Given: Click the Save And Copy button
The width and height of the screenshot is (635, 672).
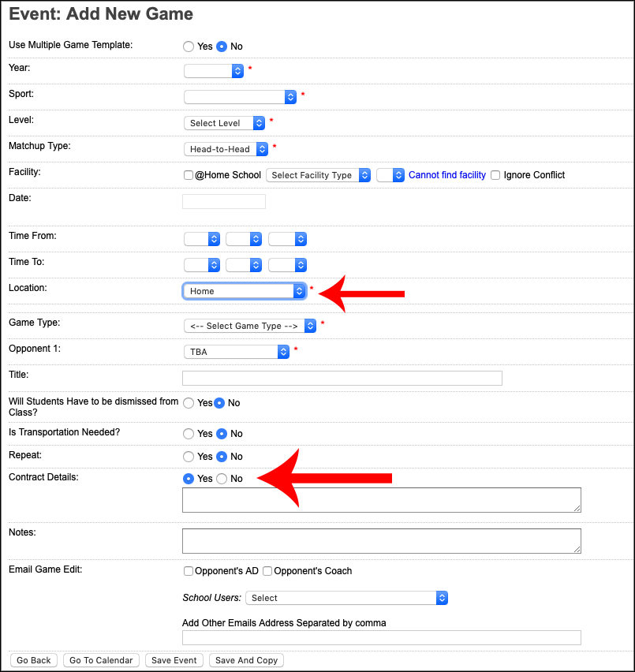Looking at the screenshot, I should [x=246, y=660].
